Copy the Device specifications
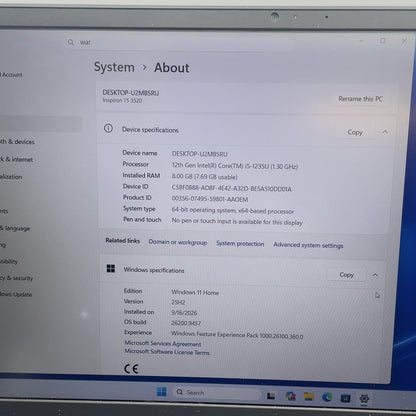 click(355, 132)
